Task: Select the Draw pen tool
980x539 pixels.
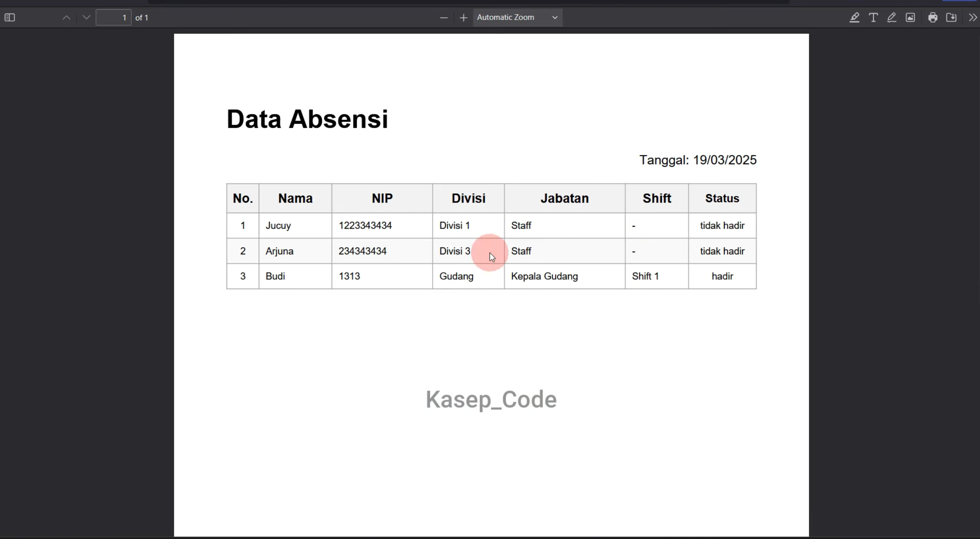Action: pos(892,18)
